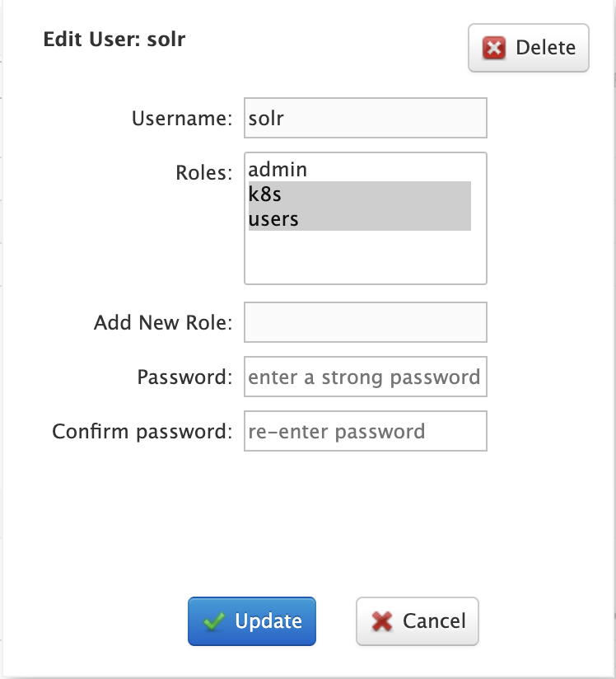Click the 'Password:' label

click(185, 377)
